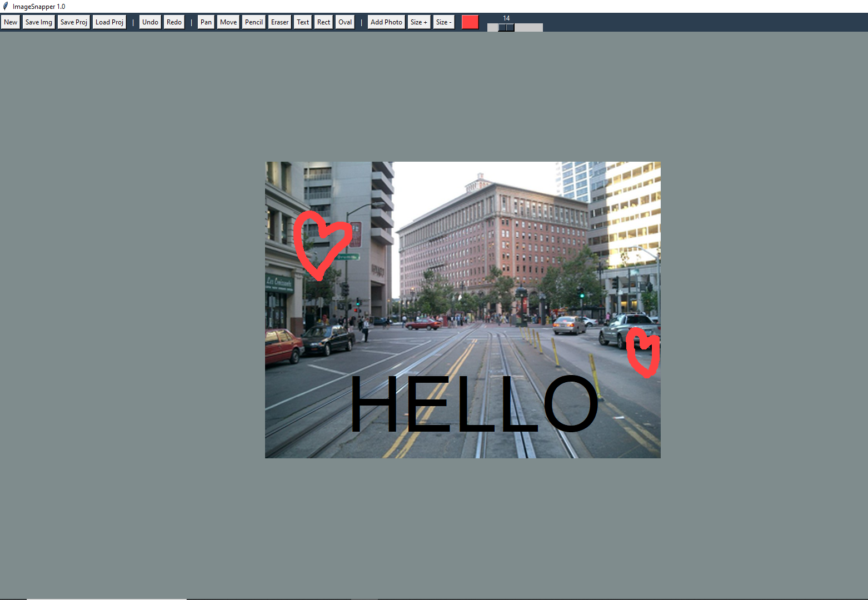Select the Oval shape tool

point(345,22)
